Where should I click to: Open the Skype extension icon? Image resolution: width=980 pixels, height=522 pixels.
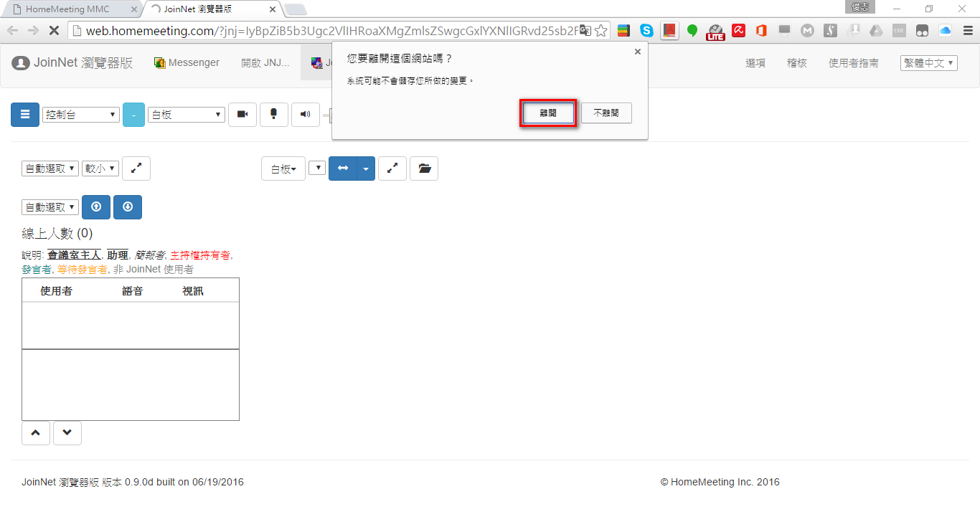[x=647, y=30]
